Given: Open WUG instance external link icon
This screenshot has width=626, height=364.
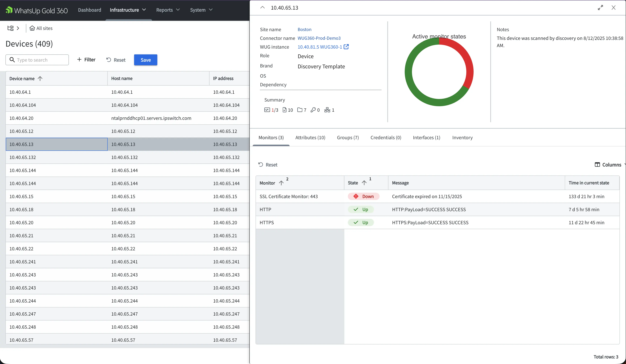Looking at the screenshot, I should click(x=346, y=47).
